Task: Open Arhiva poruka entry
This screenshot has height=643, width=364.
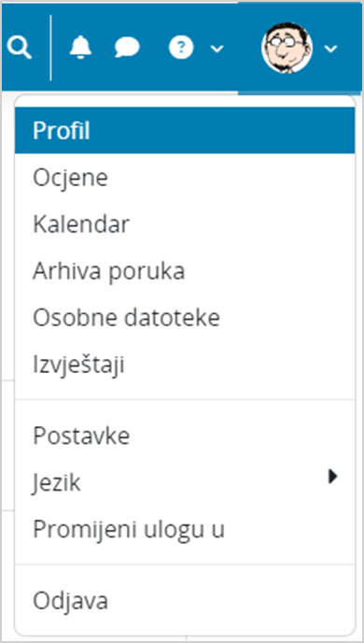Action: point(185,271)
